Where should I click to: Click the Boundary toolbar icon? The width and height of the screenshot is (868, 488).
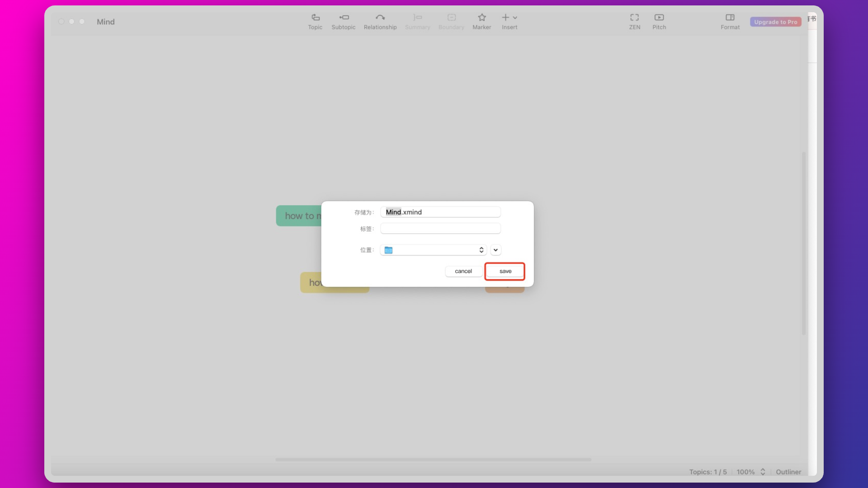coord(451,21)
